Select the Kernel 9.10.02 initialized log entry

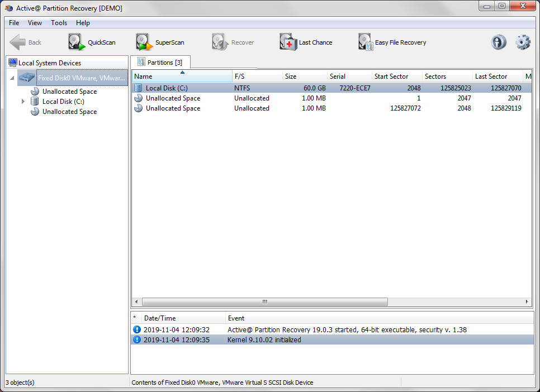coord(333,340)
